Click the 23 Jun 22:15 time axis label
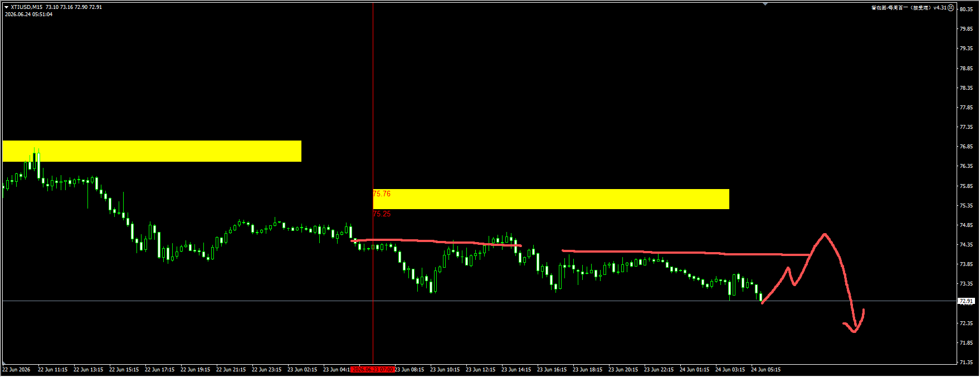The height and width of the screenshot is (377, 980). coord(659,370)
